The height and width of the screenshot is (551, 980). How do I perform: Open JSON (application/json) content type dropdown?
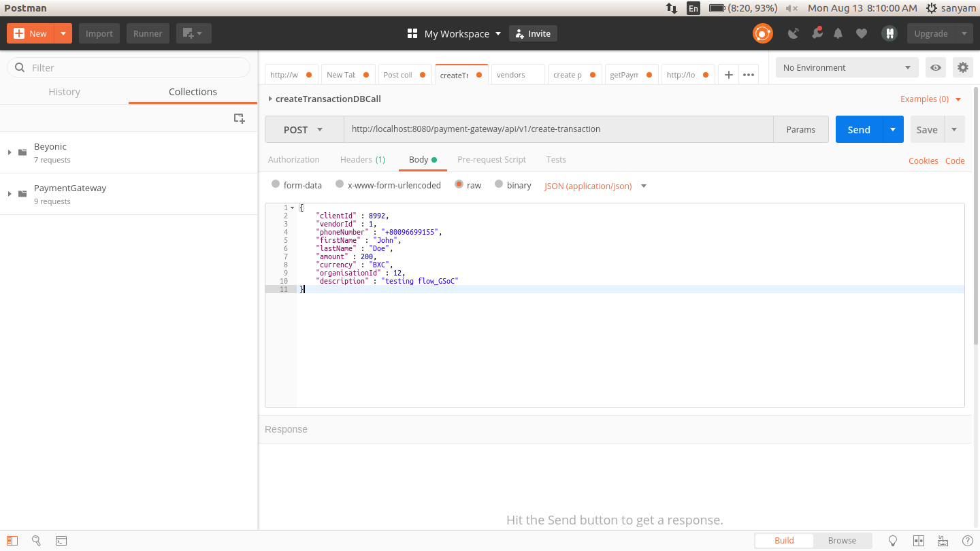click(595, 186)
